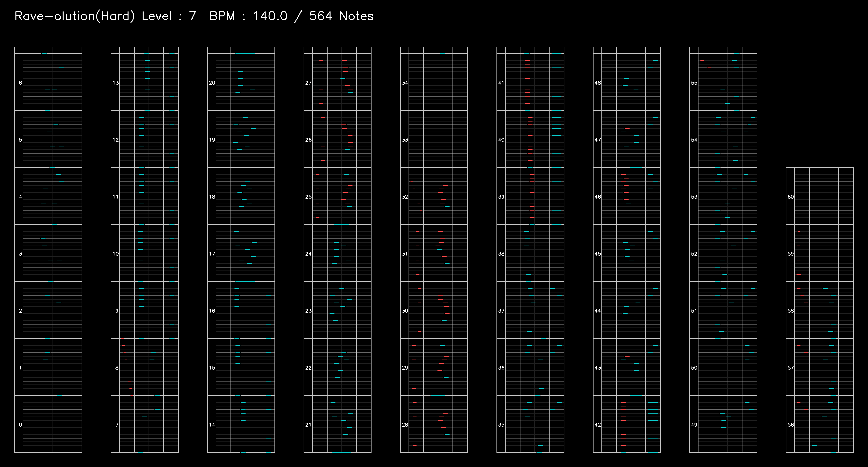868x467 pixels.
Task: Click the measure 21 label
Action: [x=308, y=425]
